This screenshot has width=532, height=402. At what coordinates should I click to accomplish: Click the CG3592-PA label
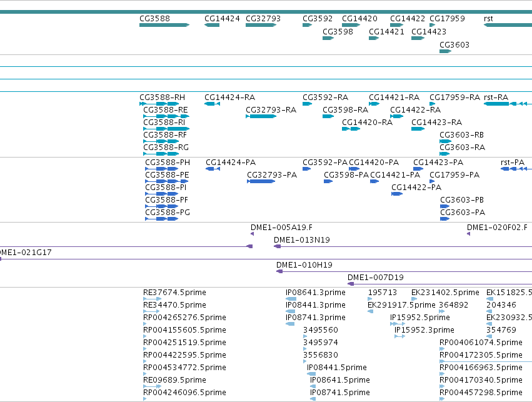pyautogui.click(x=325, y=163)
